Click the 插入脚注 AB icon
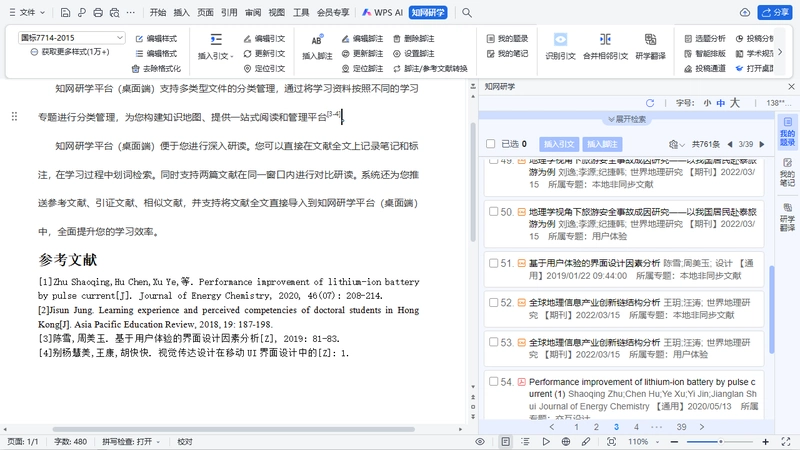This screenshot has height=450, width=800. point(317,40)
